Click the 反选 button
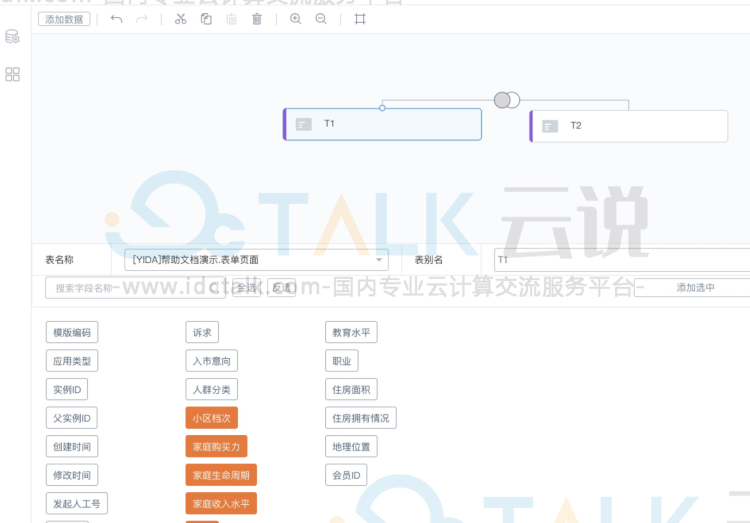Viewport: 750px width, 523px height. [x=282, y=288]
